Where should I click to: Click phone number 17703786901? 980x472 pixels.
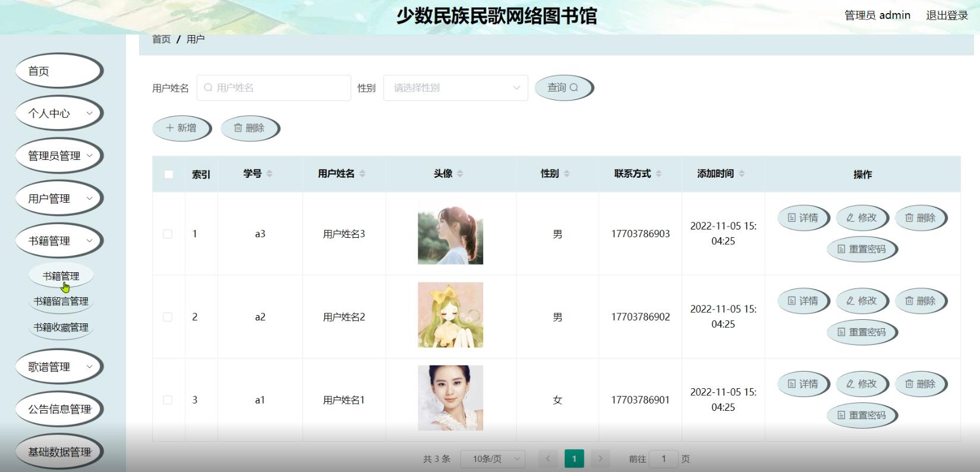(x=641, y=400)
